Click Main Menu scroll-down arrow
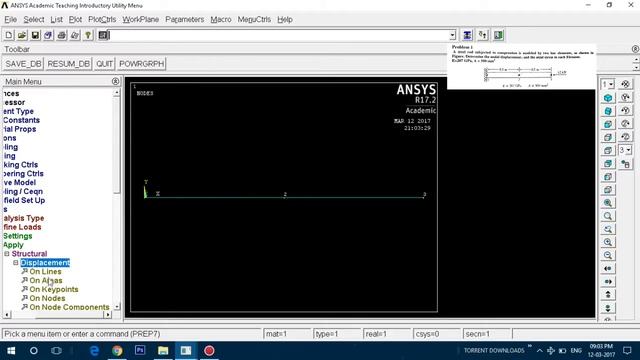 tap(117, 306)
